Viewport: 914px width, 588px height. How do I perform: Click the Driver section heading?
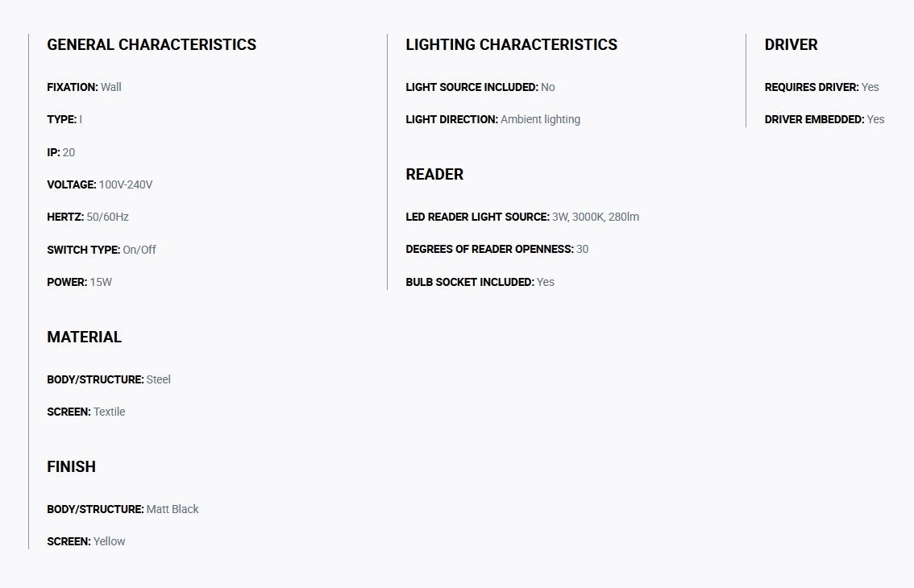coord(791,45)
